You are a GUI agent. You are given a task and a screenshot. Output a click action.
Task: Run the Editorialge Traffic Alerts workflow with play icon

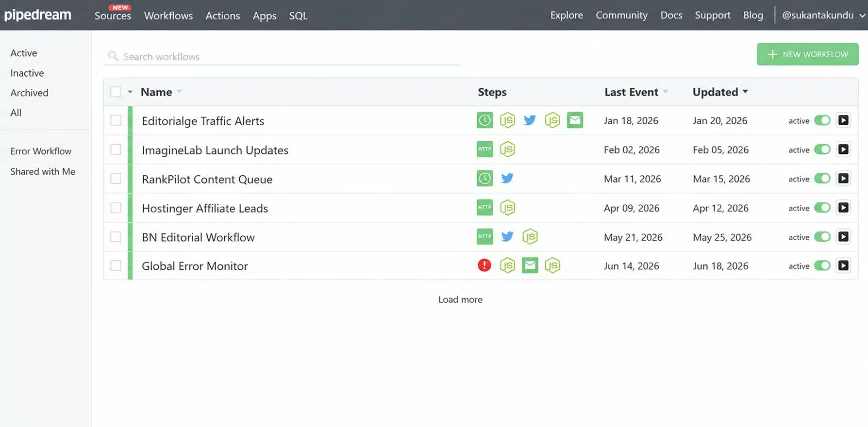pyautogui.click(x=843, y=120)
